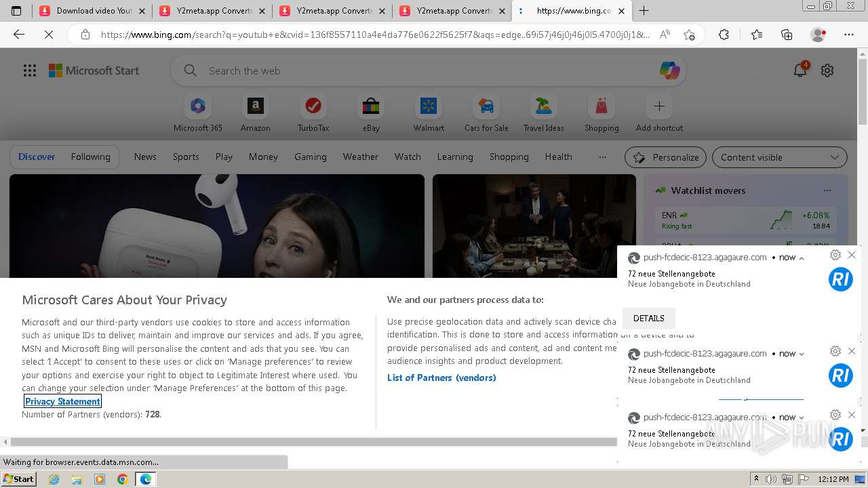The height and width of the screenshot is (488, 868).
Task: Open Gaming category
Action: (311, 157)
